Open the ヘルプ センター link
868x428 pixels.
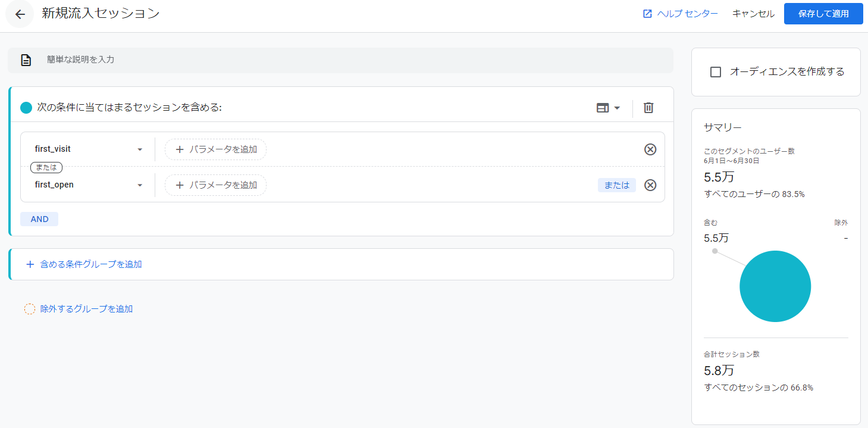click(687, 14)
